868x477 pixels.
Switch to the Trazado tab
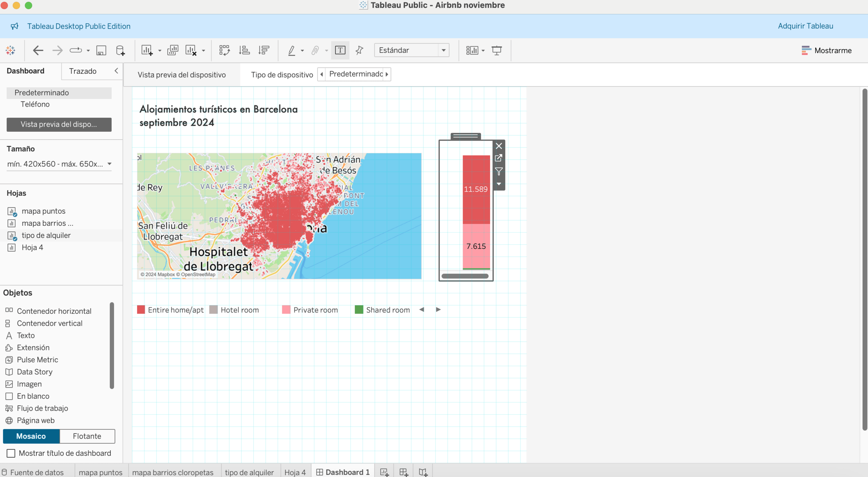(83, 71)
